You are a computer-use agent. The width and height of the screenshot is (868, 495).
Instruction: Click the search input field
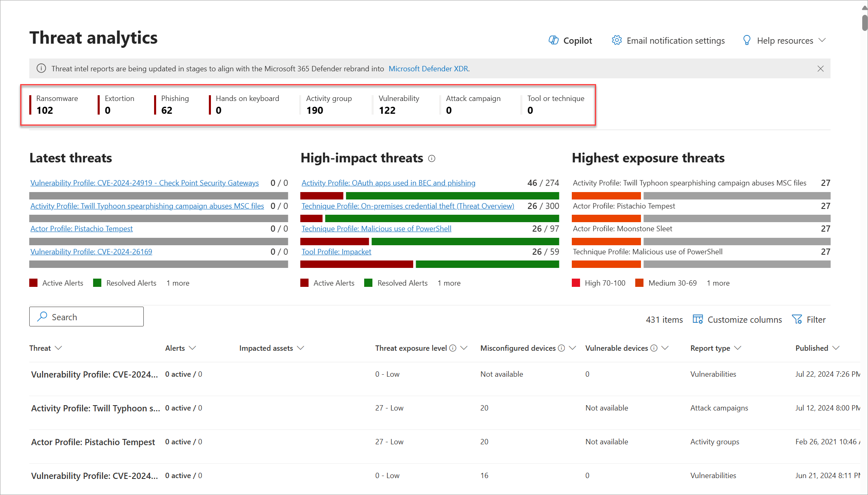coord(87,316)
